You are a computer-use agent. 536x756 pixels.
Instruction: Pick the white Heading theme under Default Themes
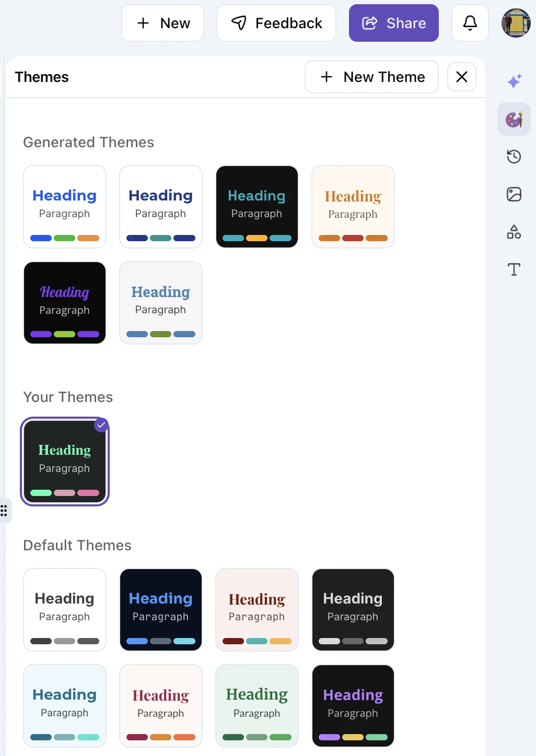(x=64, y=610)
